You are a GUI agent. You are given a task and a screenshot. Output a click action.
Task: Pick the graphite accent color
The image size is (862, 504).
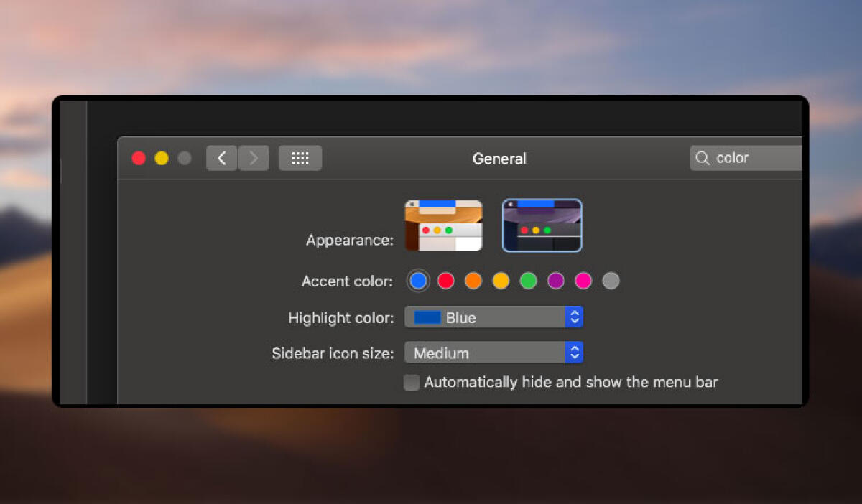tap(611, 281)
